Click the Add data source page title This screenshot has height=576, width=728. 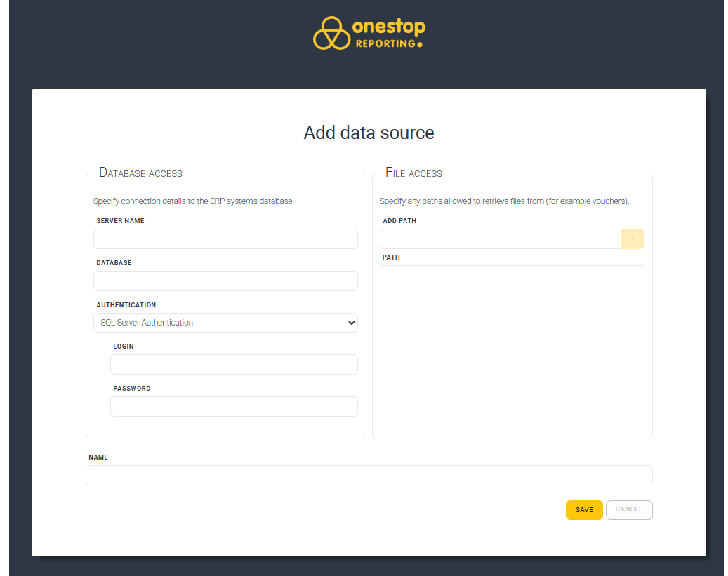click(x=369, y=133)
